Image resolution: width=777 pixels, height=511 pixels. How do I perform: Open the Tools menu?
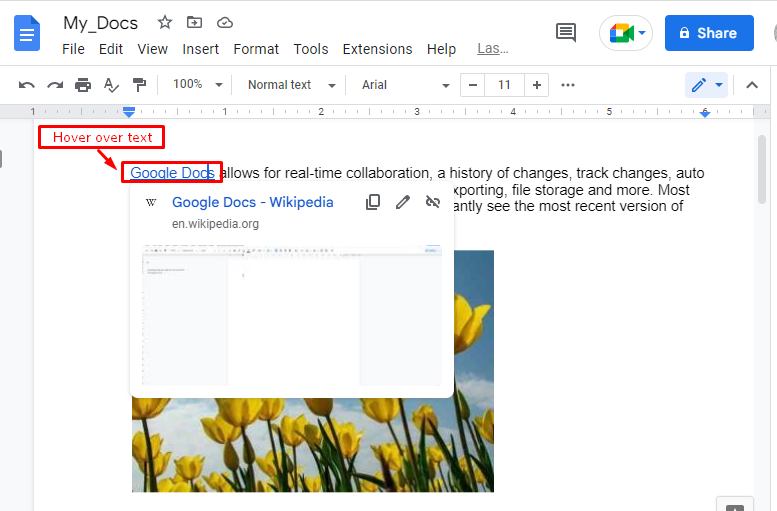[x=311, y=49]
